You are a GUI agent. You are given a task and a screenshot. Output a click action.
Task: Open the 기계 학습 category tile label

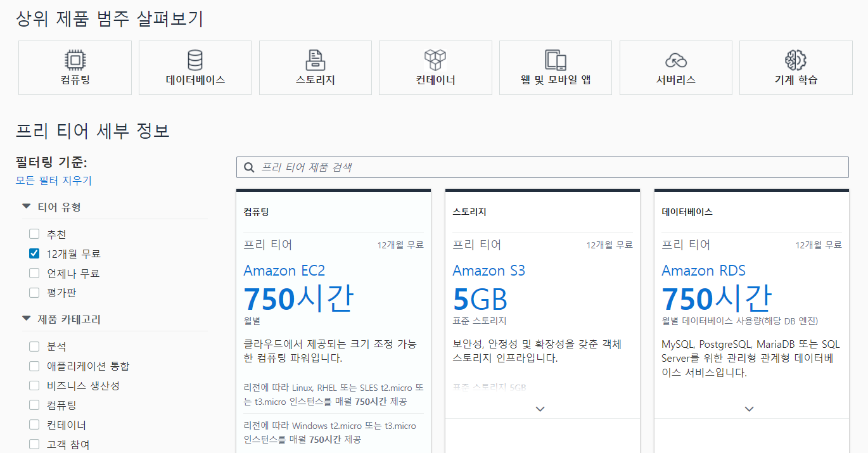pos(796,80)
